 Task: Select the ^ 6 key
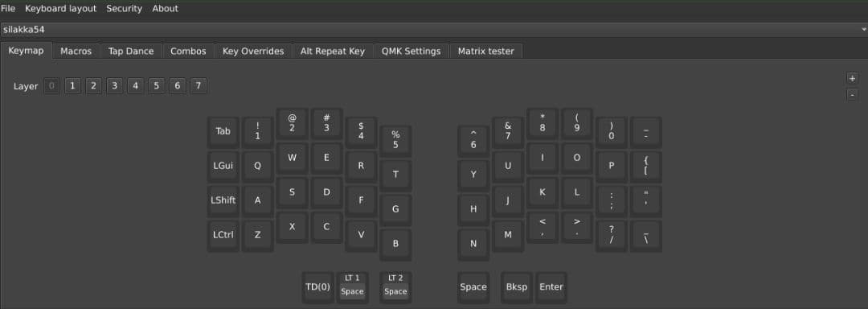coord(473,141)
